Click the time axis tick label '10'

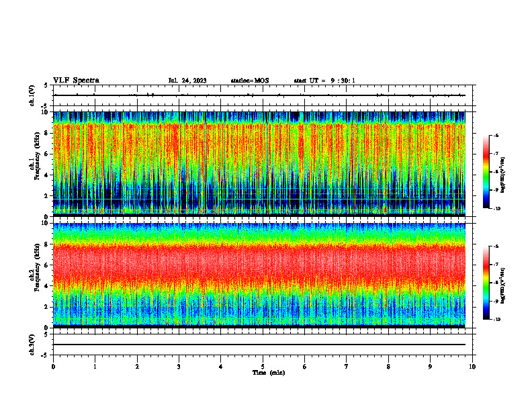click(x=472, y=367)
